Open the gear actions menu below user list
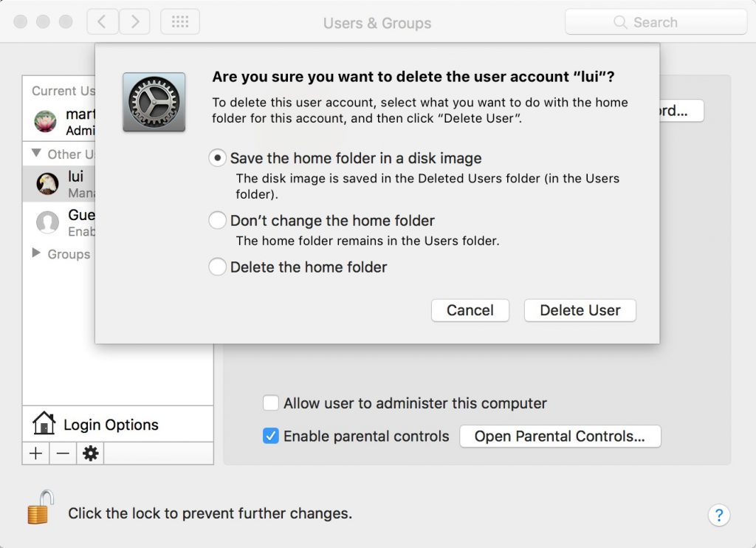The width and height of the screenshot is (756, 548). [90, 453]
